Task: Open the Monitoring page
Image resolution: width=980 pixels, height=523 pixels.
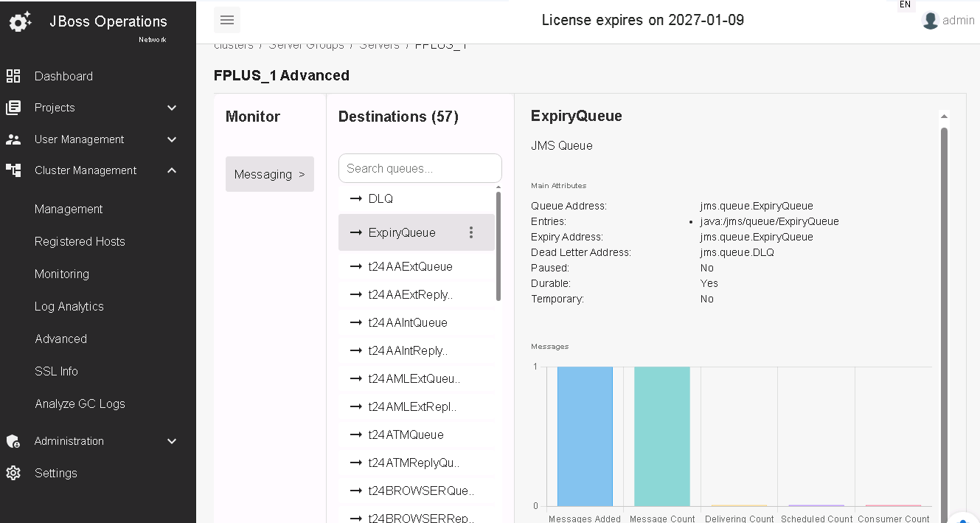Action: [62, 274]
